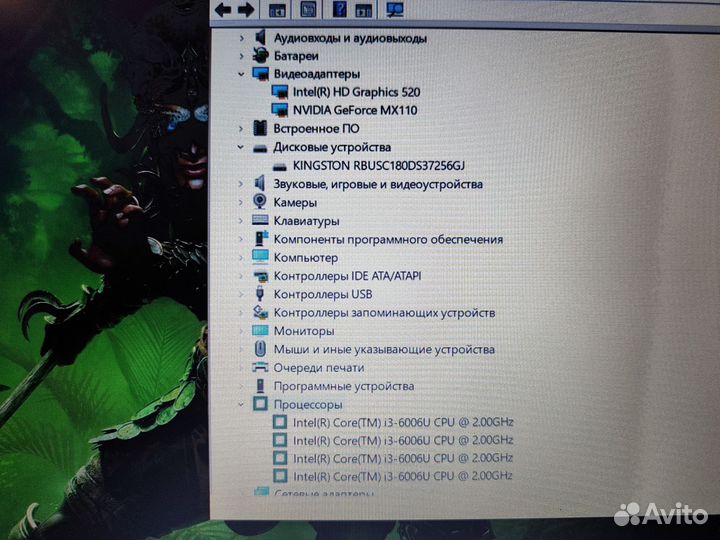Select the Аудиовходы и аудиовыходы label
This screenshot has height=540, width=720.
[350, 38]
